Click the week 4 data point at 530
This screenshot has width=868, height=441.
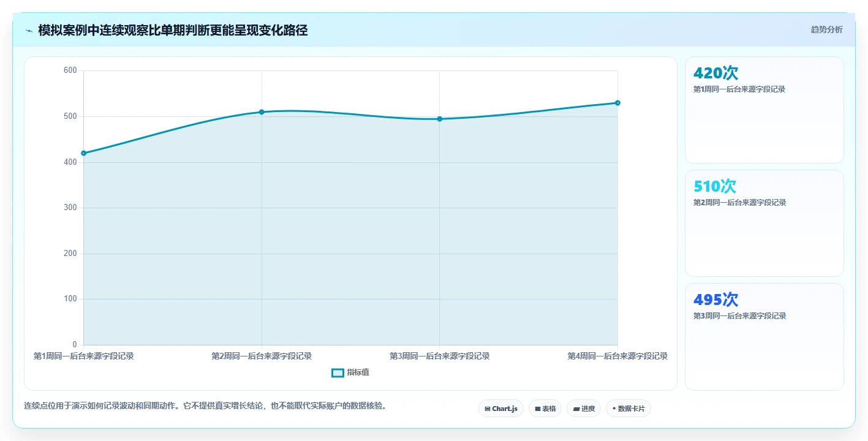tap(617, 103)
